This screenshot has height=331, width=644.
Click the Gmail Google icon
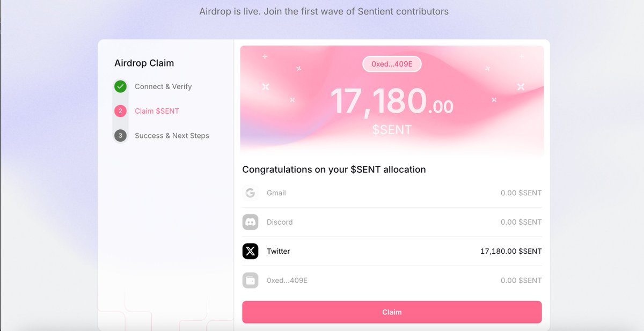click(250, 193)
